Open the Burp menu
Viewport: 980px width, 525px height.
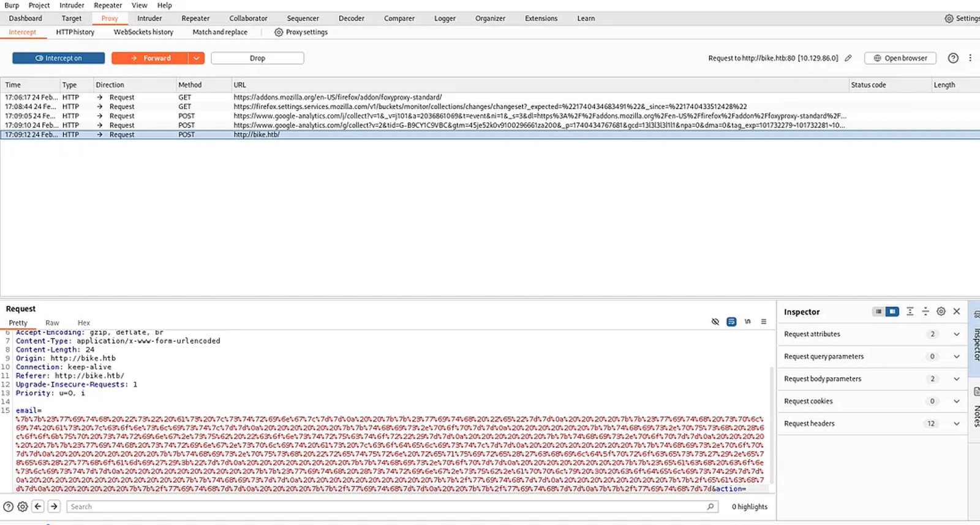tap(12, 6)
